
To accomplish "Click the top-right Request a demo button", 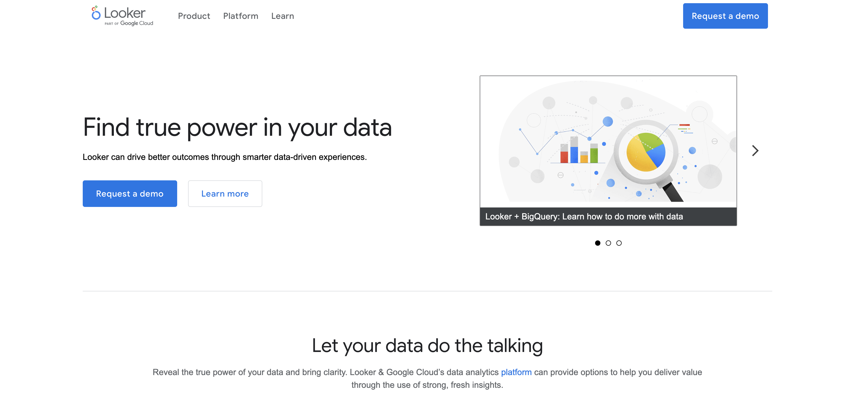I will tap(725, 16).
